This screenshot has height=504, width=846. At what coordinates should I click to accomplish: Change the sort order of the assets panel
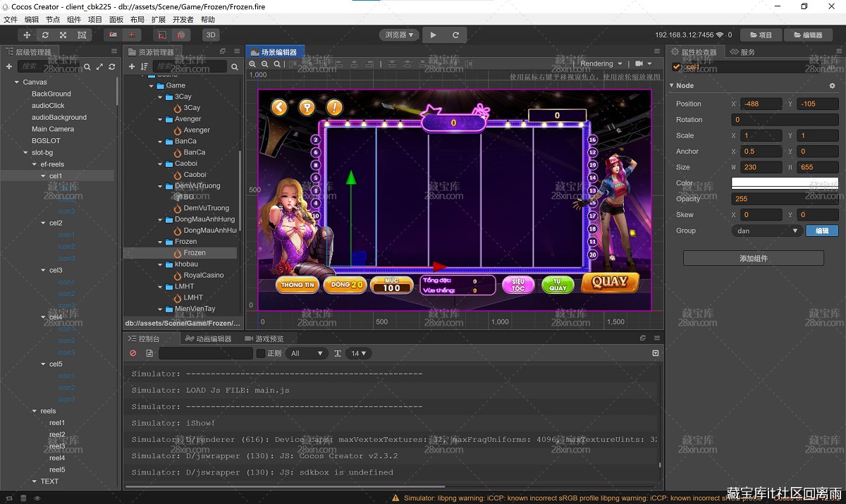tap(144, 66)
